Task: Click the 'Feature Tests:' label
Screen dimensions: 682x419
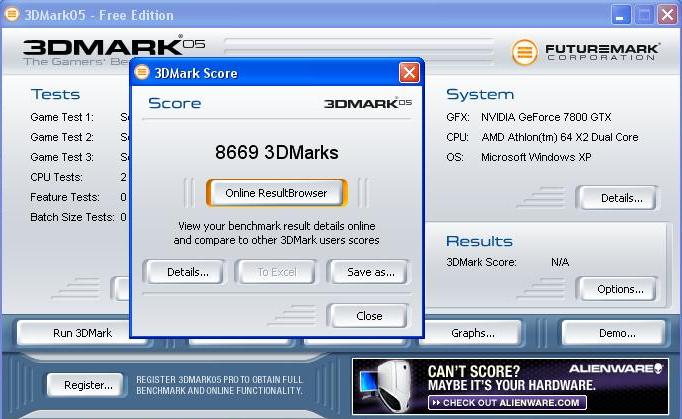Action: (x=65, y=197)
